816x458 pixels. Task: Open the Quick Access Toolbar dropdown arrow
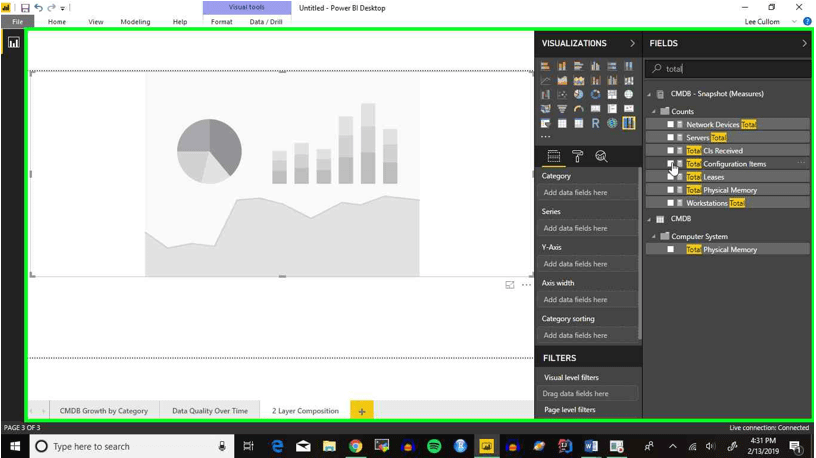(62, 8)
